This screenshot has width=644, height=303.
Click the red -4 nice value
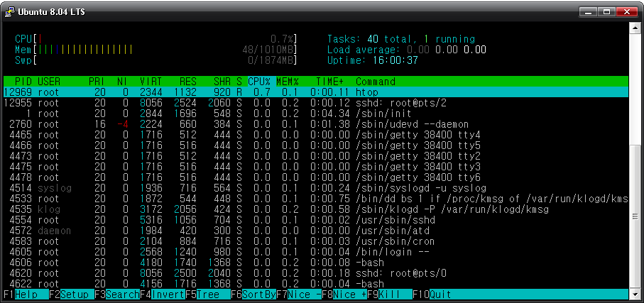(122, 124)
